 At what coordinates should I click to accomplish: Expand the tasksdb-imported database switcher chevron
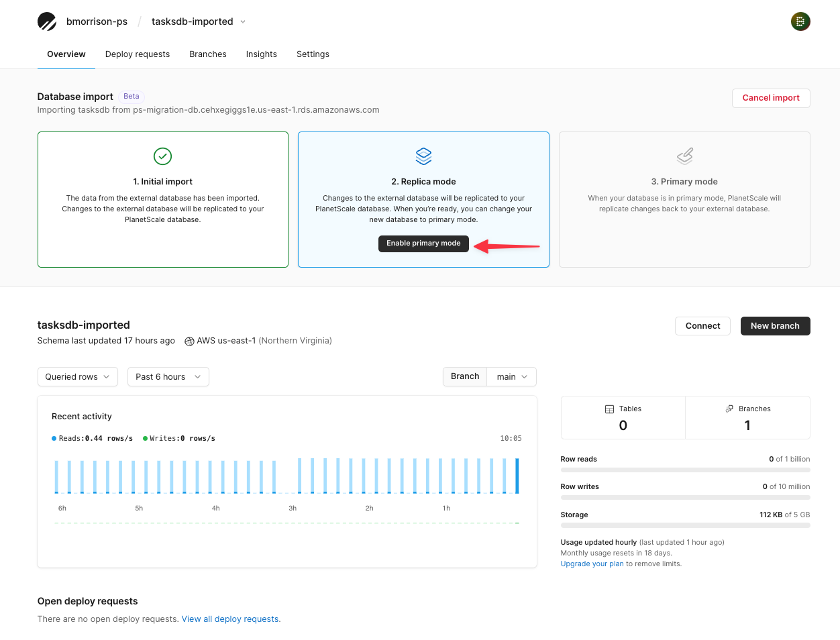coord(243,21)
